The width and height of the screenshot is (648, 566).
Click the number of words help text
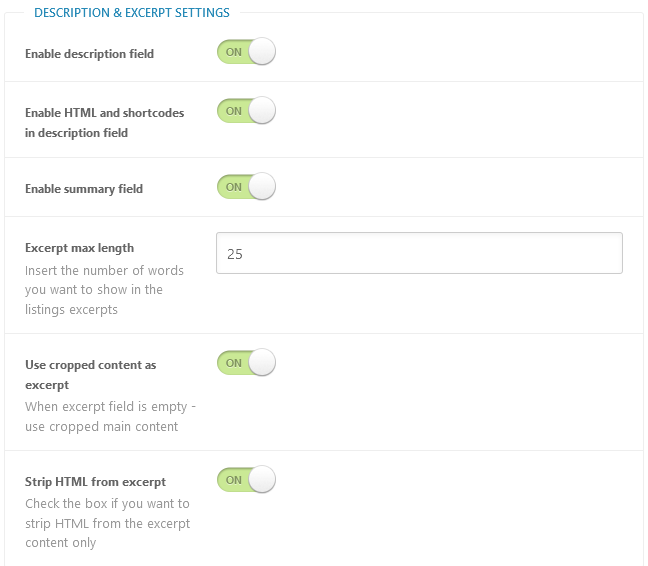point(104,290)
